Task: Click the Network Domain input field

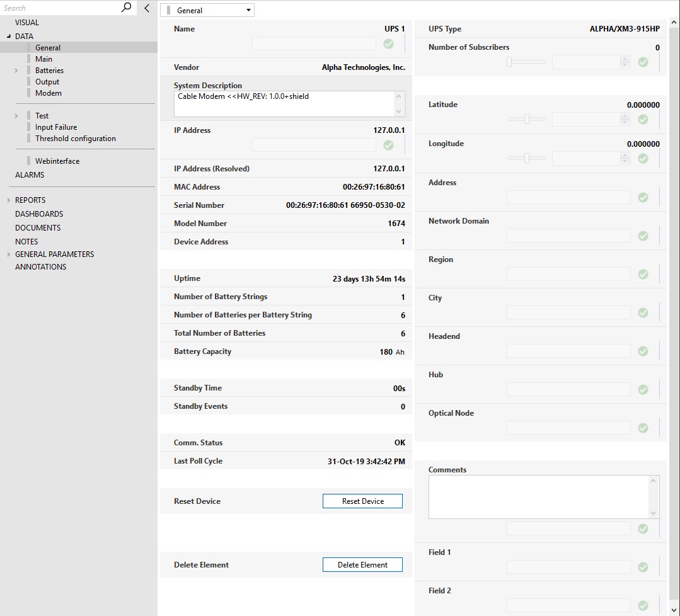Action: click(568, 236)
